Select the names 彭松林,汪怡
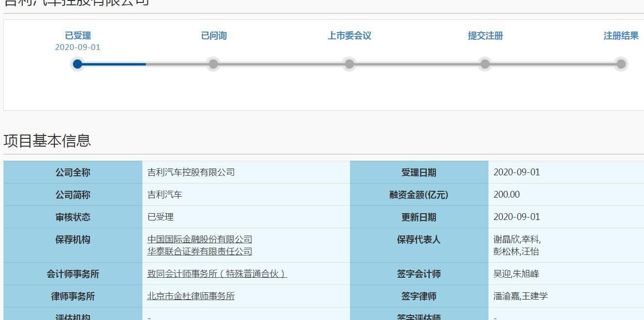The height and width of the screenshot is (320, 644). tap(516, 251)
